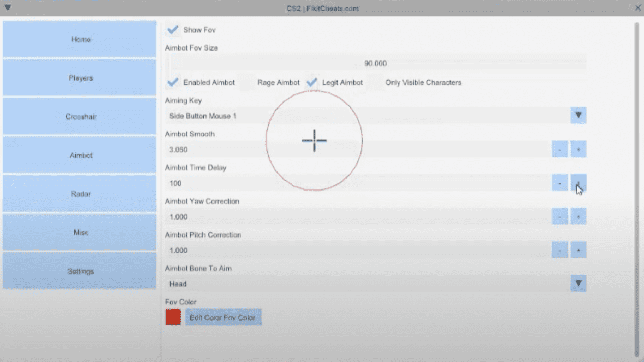The width and height of the screenshot is (644, 362).
Task: Uncheck Enabled Aimbot
Action: 173,82
